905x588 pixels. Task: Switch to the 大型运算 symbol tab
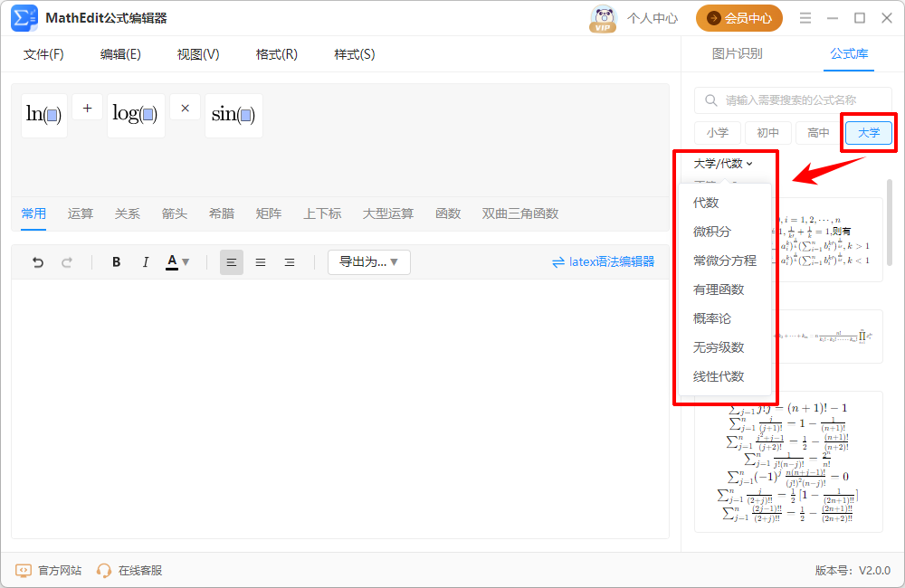click(x=388, y=213)
